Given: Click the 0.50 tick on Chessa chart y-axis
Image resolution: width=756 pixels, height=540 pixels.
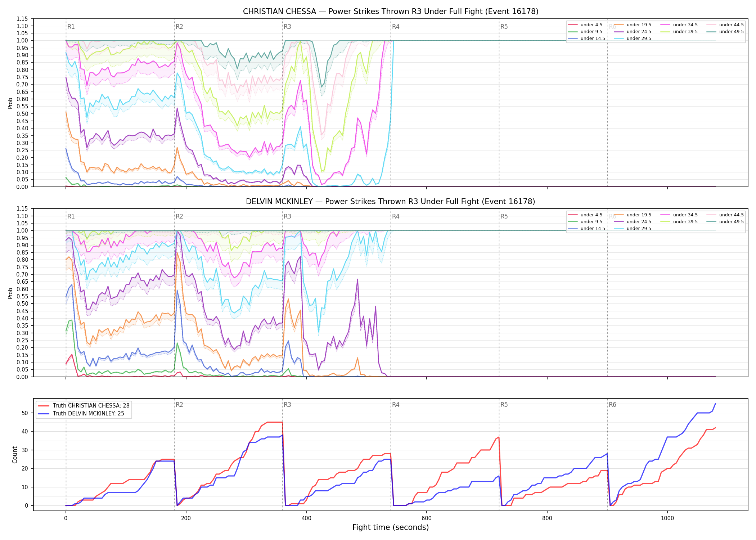Looking at the screenshot, I should (x=22, y=114).
